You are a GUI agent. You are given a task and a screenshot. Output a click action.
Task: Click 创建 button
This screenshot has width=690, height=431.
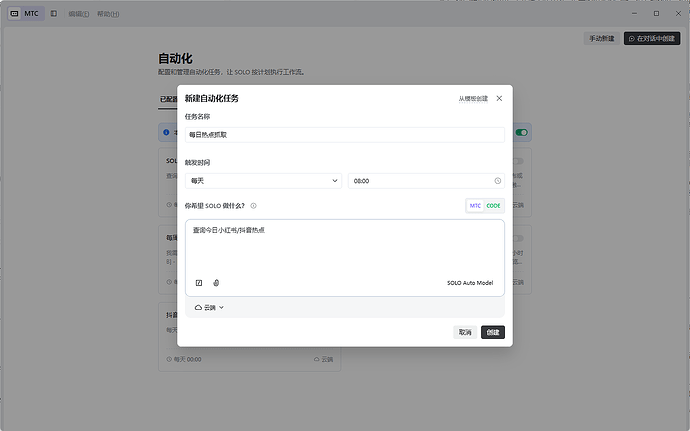(x=493, y=332)
